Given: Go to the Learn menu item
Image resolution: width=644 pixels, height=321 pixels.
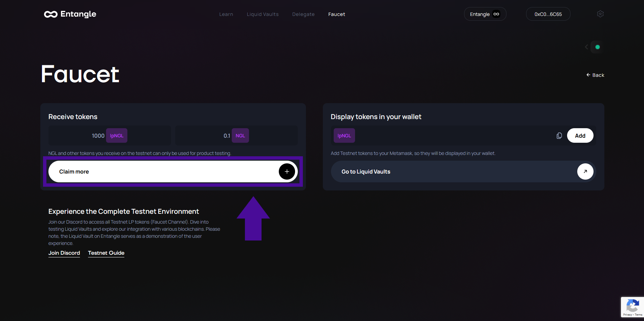Looking at the screenshot, I should 226,14.
